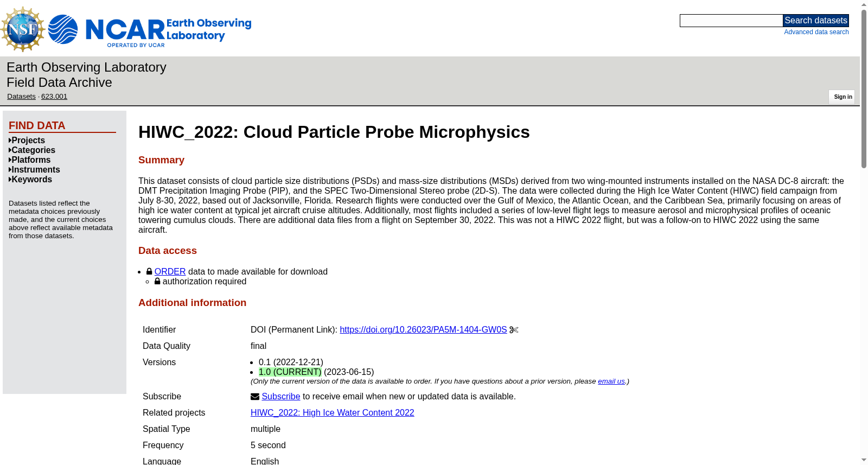Click the 'Earth Observing Laboratory' header title
This screenshot has height=465, width=868.
pos(86,67)
